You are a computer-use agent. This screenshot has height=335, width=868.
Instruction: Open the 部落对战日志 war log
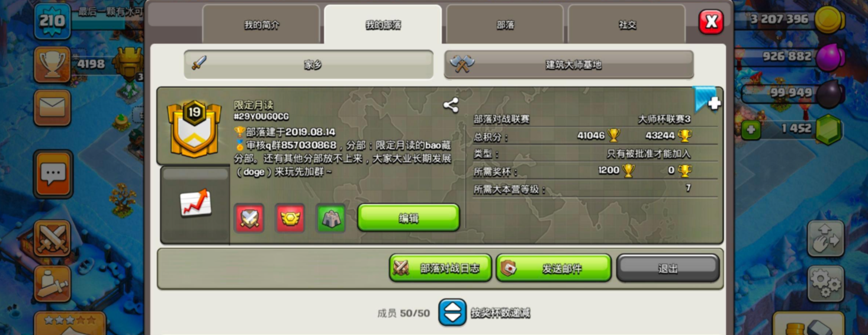tap(441, 268)
